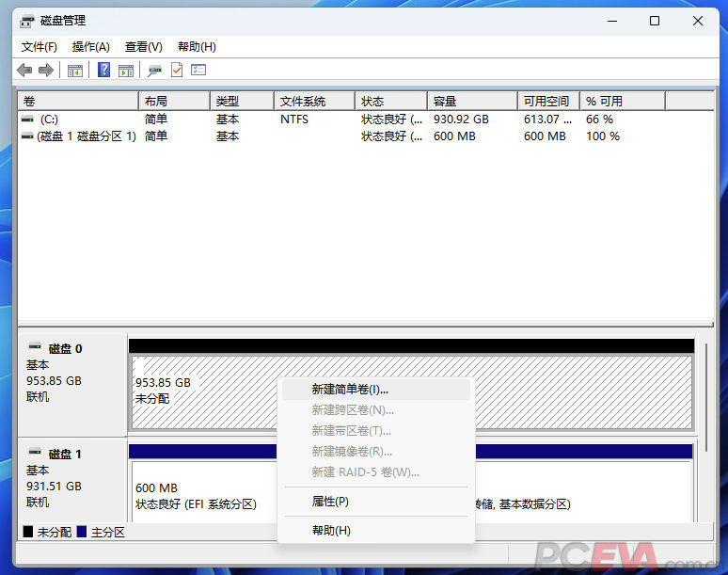Screen dimensions: 728x575
Task: Sort the volume list by 文件系统 column
Action: (314, 101)
